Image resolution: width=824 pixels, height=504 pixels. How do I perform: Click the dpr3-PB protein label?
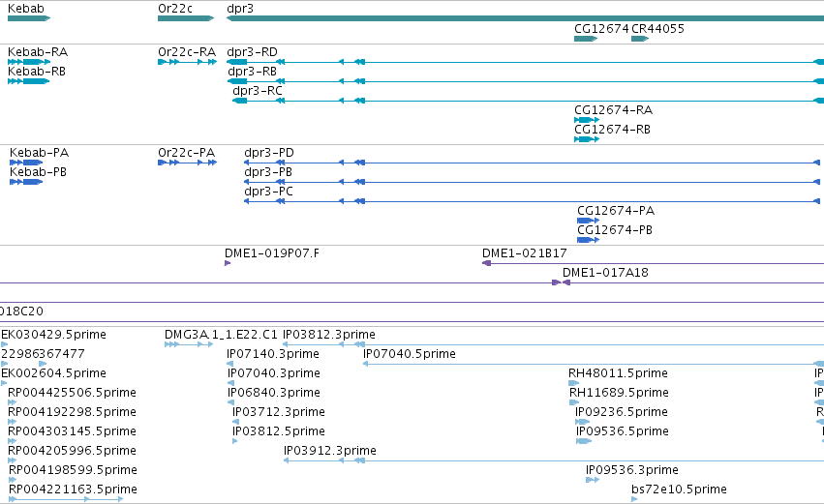[x=268, y=173]
